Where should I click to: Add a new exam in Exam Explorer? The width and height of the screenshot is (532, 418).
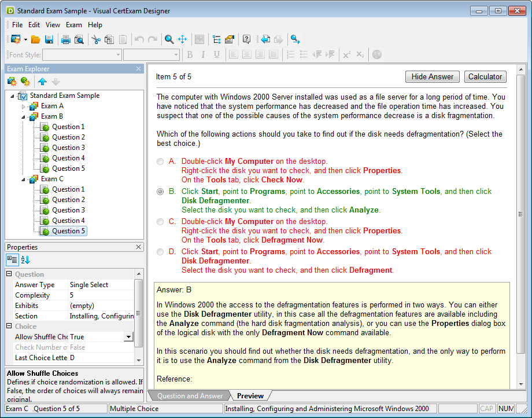(x=12, y=82)
